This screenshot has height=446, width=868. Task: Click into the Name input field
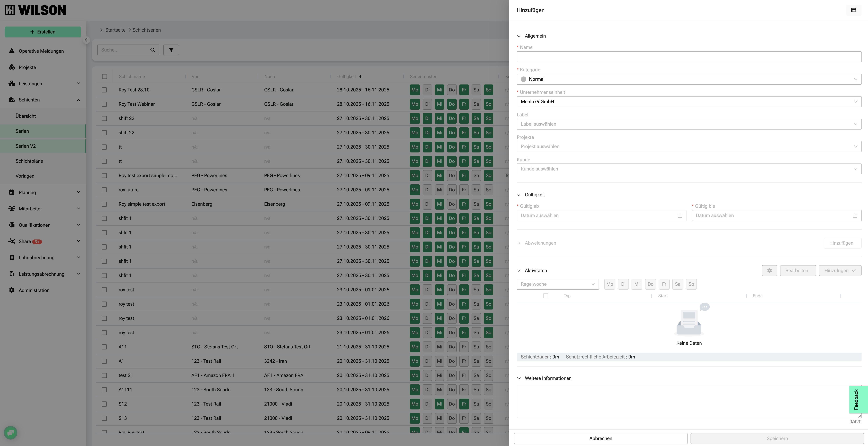(x=689, y=57)
